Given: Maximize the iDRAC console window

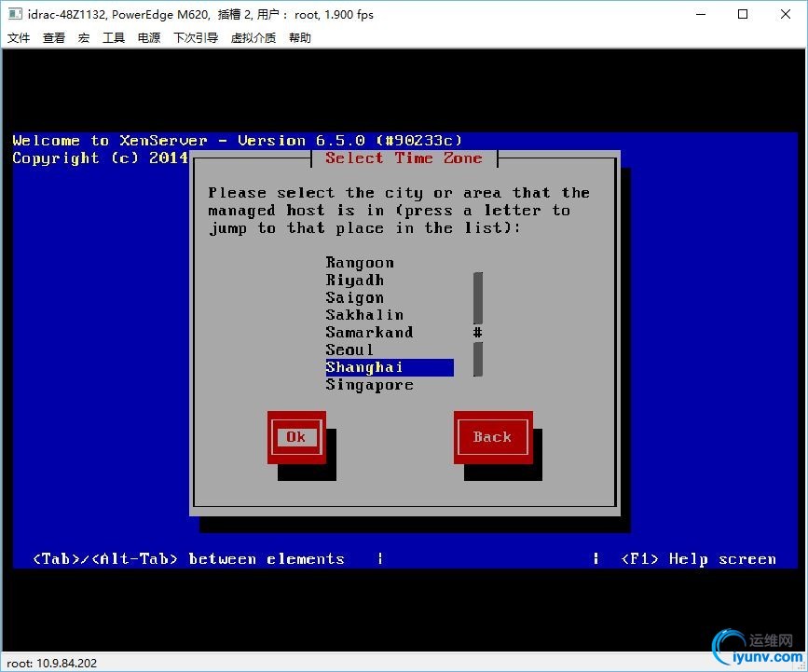Looking at the screenshot, I should 743,14.
